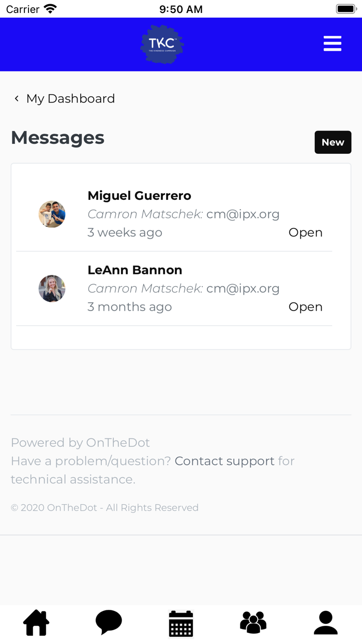Select the cm@ipx.org preview under Miguel Guerrero
Viewport: 362px width, 644px height.
[243, 214]
